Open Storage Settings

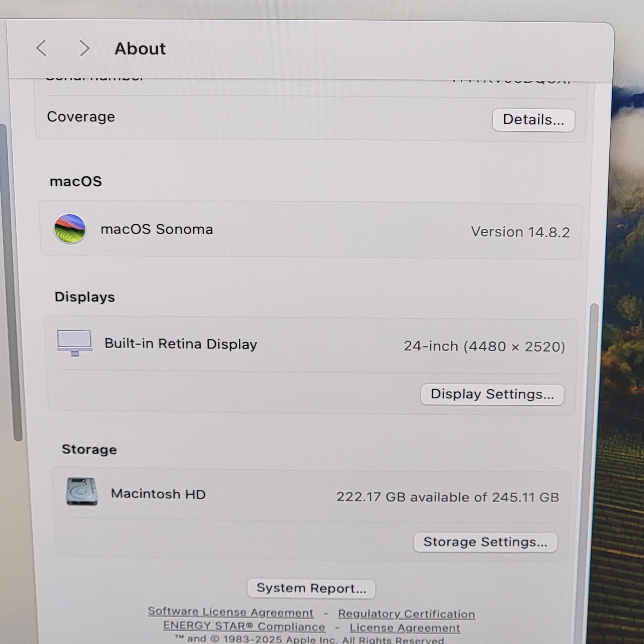point(485,542)
